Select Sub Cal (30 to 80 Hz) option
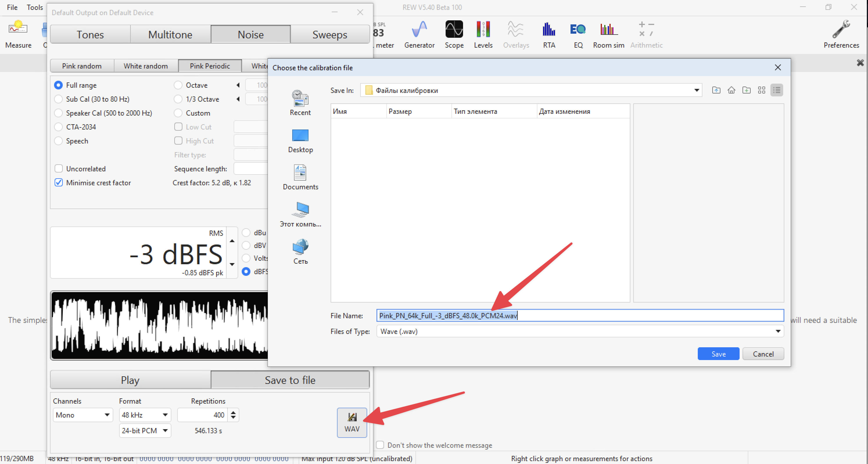This screenshot has width=868, height=464. 59,99
